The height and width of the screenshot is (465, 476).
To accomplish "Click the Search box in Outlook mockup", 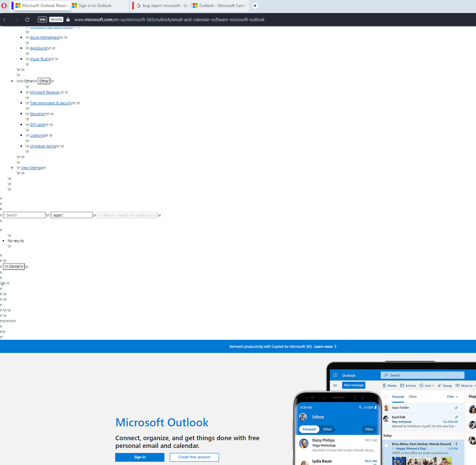I will click(423, 375).
